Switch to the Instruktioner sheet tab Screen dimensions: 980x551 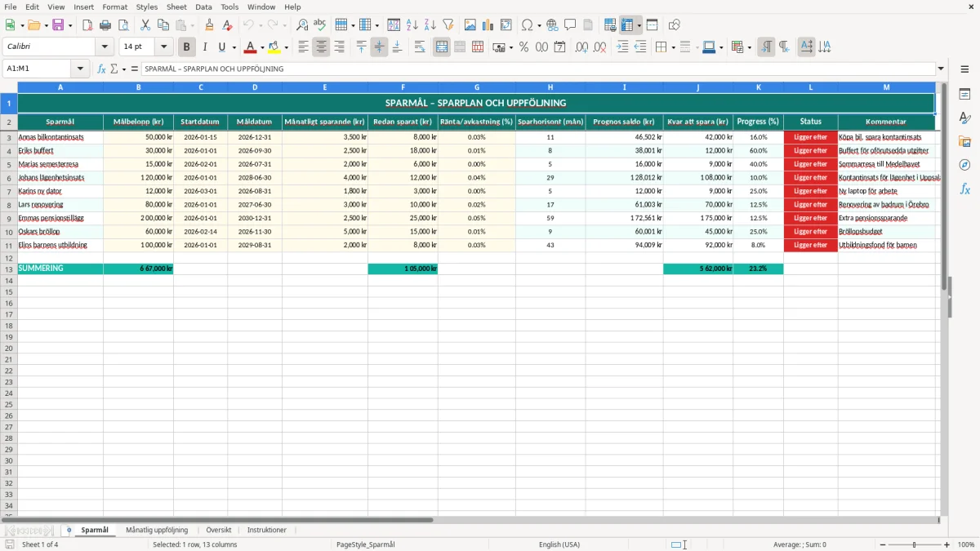[267, 530]
